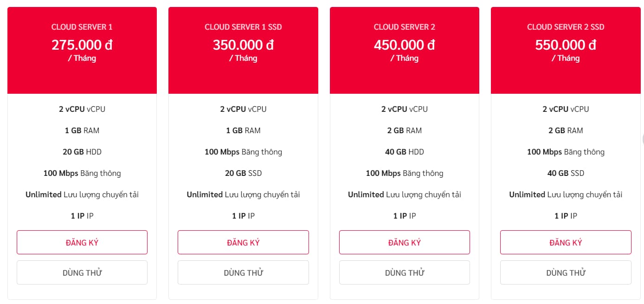Screen dimensions: 644x304
Task: Sign up for Cloud Server 2 SSD
Action: pyautogui.click(x=566, y=242)
